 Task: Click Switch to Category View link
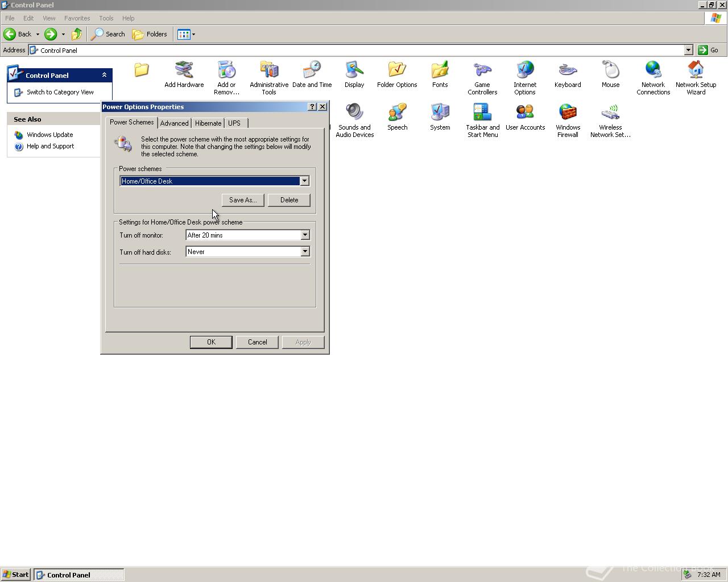click(x=60, y=92)
